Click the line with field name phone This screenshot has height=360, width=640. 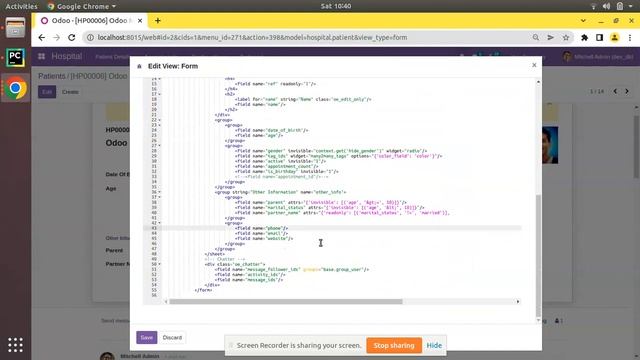coord(261,228)
